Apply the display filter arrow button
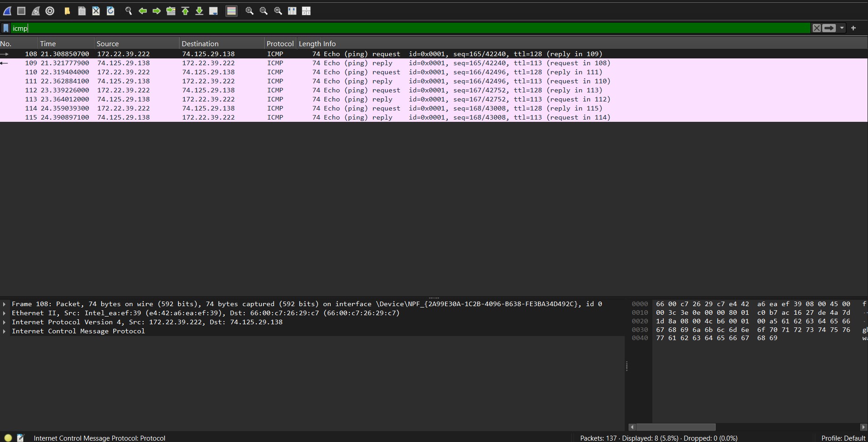This screenshot has width=868, height=442. pos(829,28)
